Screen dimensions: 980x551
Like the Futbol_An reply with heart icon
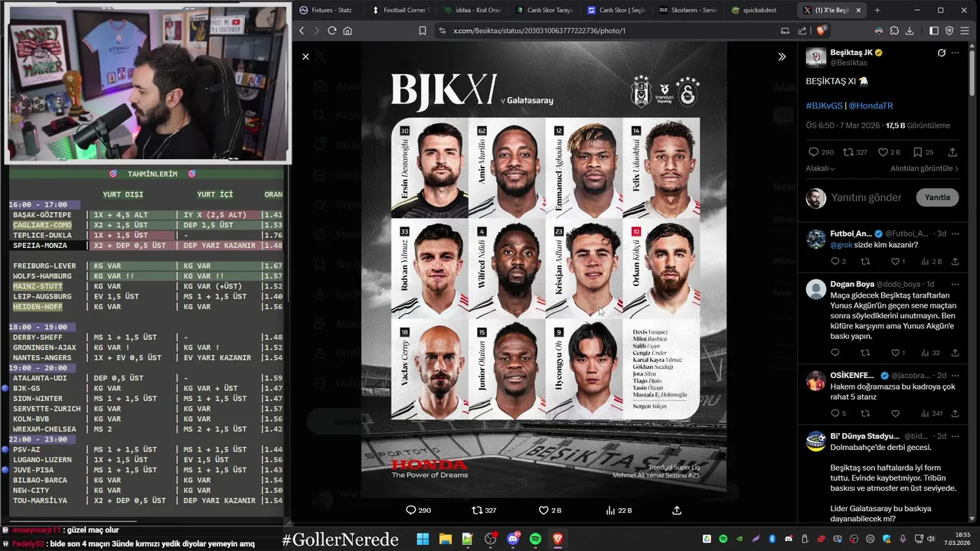[894, 262]
